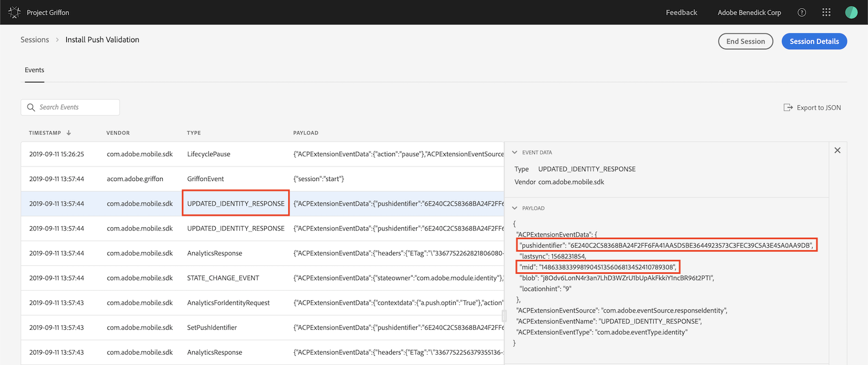Sort by the TIMESTAMP column header
This screenshot has height=365, width=868.
[x=45, y=133]
